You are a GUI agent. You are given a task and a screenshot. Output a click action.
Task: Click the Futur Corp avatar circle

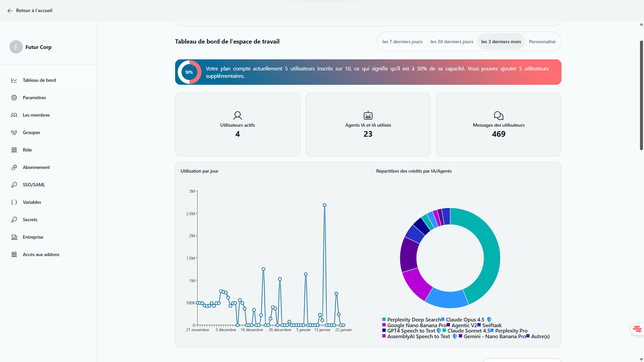click(16, 47)
